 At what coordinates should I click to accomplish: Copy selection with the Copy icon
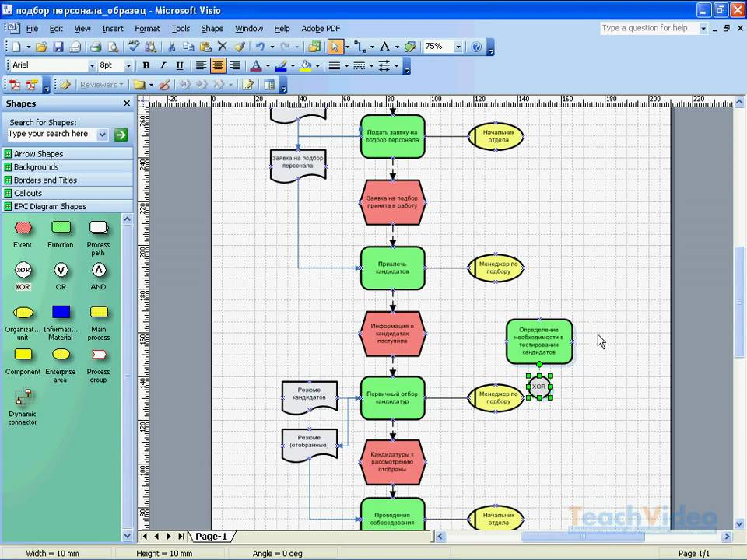pos(188,47)
